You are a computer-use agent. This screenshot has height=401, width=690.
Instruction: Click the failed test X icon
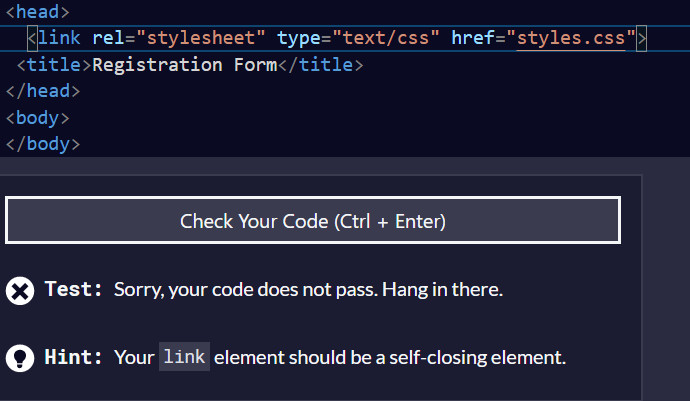[20, 291]
